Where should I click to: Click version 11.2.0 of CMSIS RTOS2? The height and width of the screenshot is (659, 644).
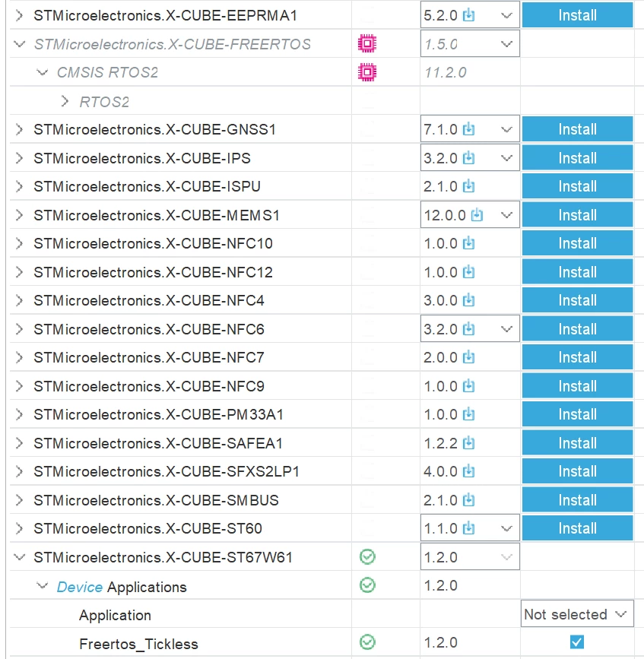click(x=445, y=72)
